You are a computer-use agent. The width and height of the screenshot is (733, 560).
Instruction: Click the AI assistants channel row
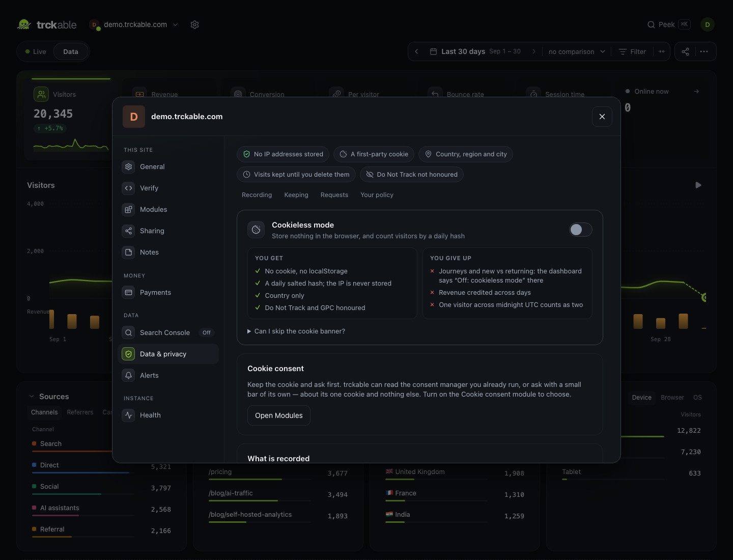(101, 509)
